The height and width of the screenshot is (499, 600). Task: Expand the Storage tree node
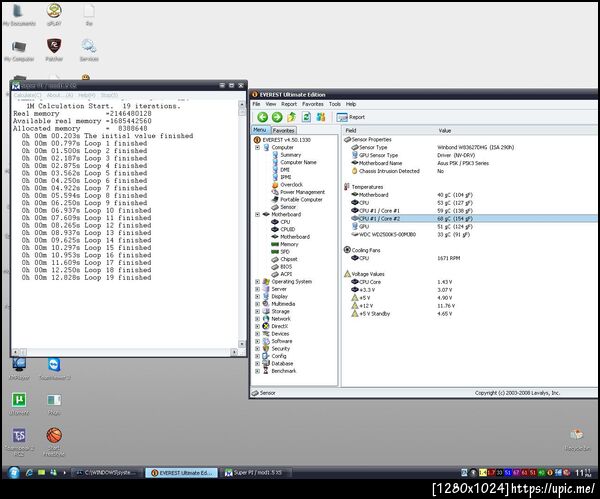[x=258, y=311]
